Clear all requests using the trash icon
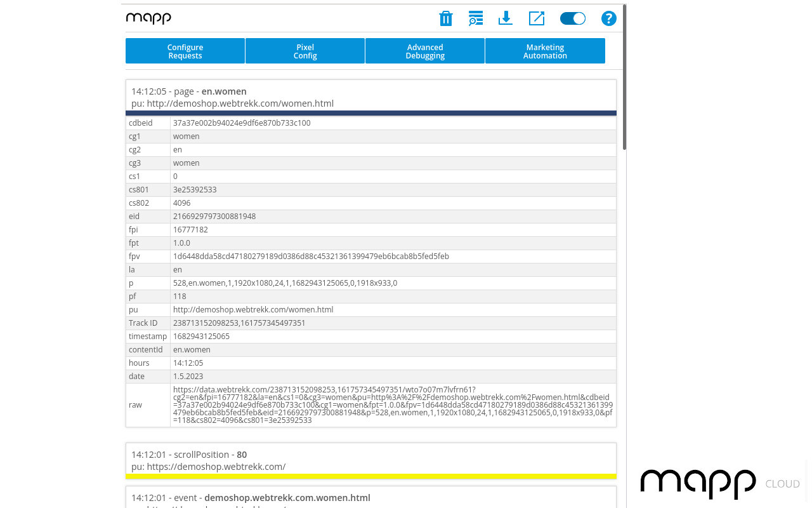812x508 pixels. (446, 18)
